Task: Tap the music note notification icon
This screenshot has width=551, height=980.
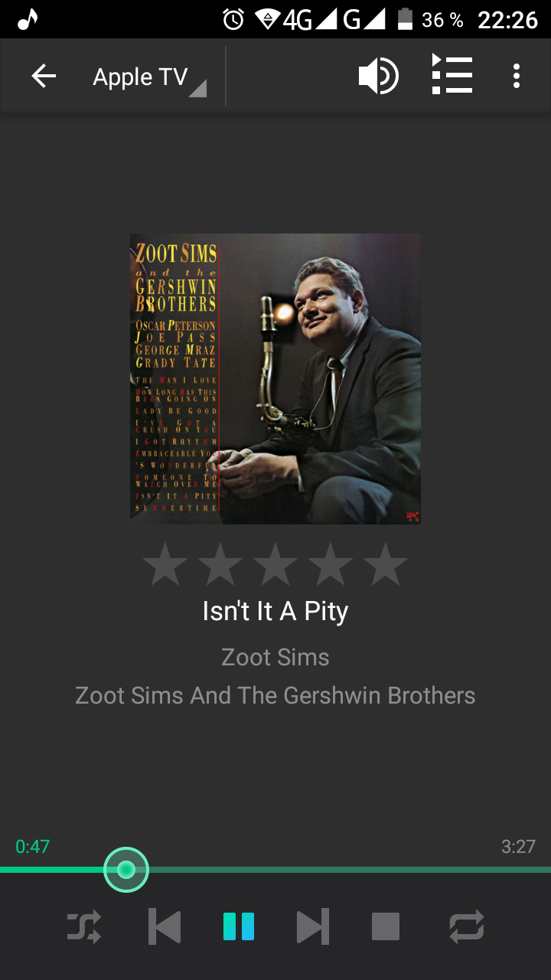Action: tap(28, 19)
